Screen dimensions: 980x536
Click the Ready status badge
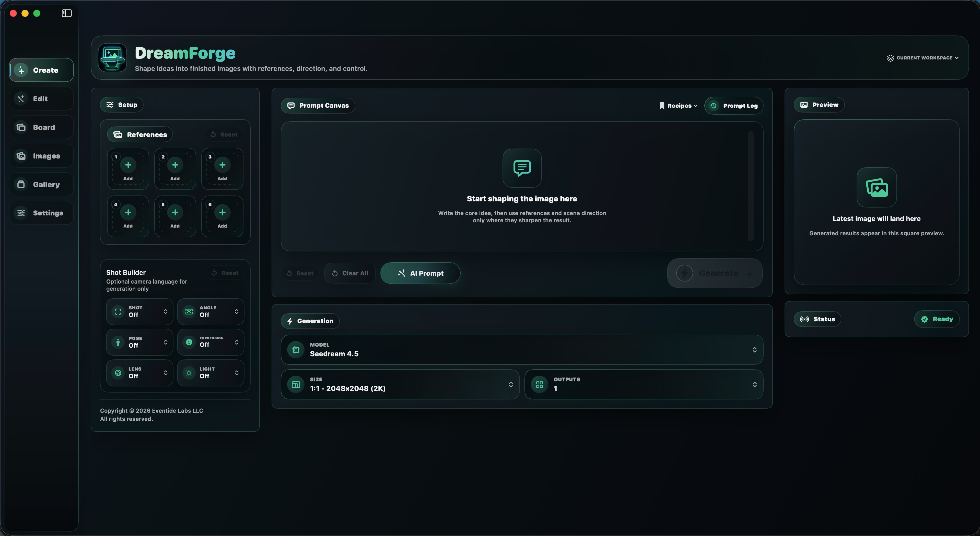(937, 319)
